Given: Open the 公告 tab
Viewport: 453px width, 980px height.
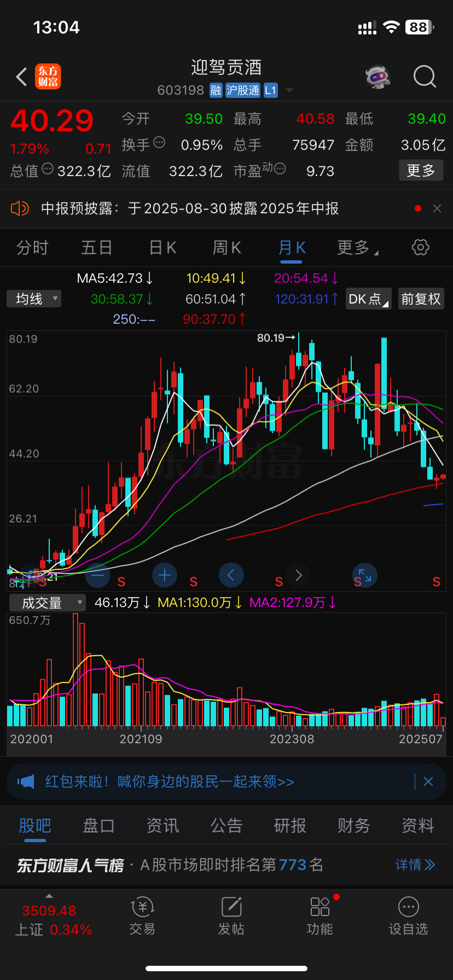Looking at the screenshot, I should click(226, 825).
